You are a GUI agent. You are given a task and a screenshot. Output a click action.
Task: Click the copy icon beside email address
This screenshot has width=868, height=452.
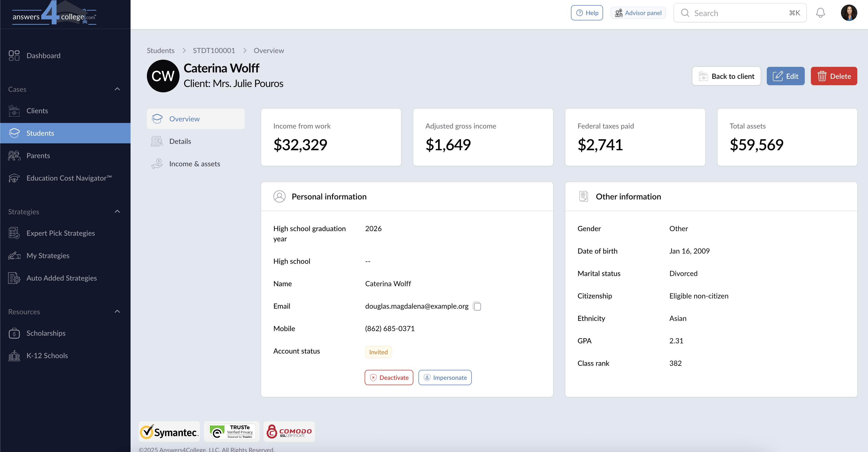pyautogui.click(x=477, y=306)
